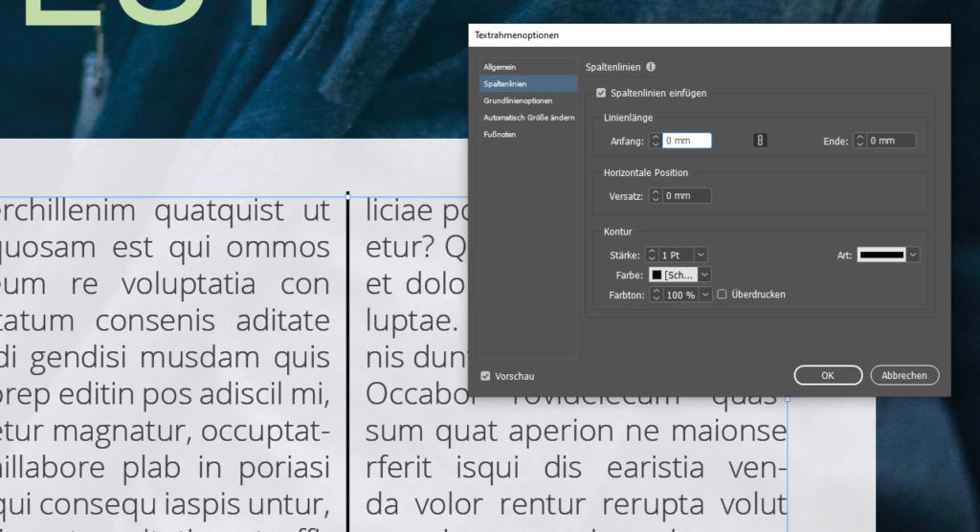This screenshot has height=532, width=980.
Task: Click the Versatz value input field
Action: tap(687, 196)
